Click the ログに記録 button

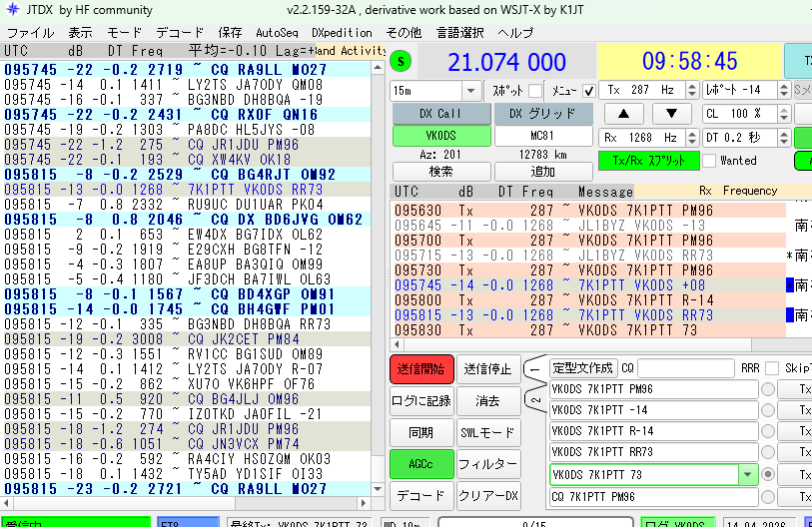tap(421, 400)
